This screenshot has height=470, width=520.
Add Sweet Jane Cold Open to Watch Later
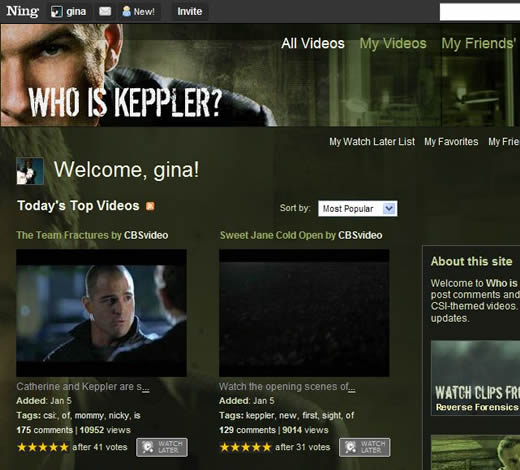point(365,447)
